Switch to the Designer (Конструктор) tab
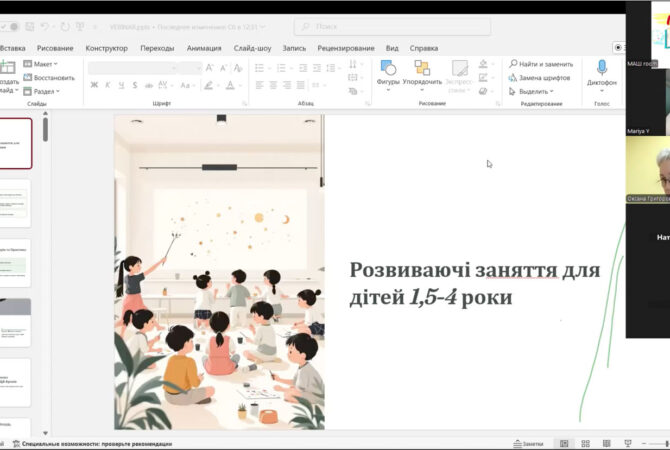This screenshot has width=670, height=450. coord(106,47)
